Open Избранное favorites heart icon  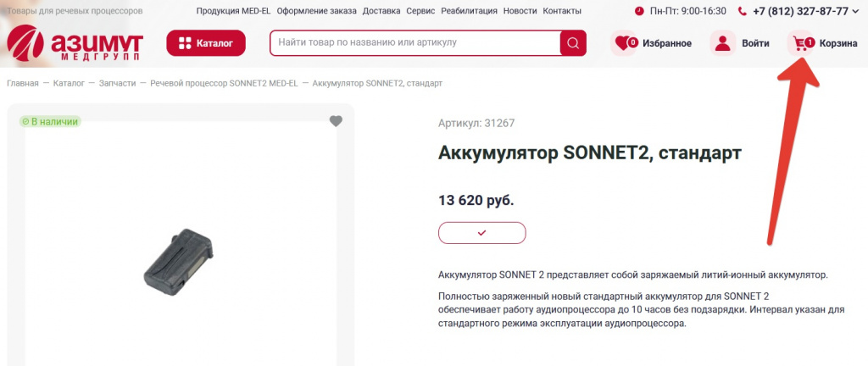624,43
